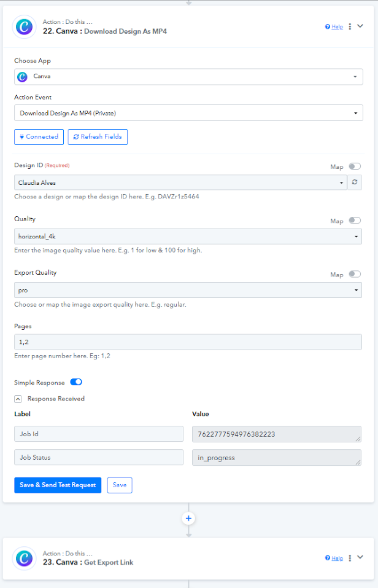Toggle the Map switch for Design ID
The width and height of the screenshot is (378, 588).
pos(355,167)
